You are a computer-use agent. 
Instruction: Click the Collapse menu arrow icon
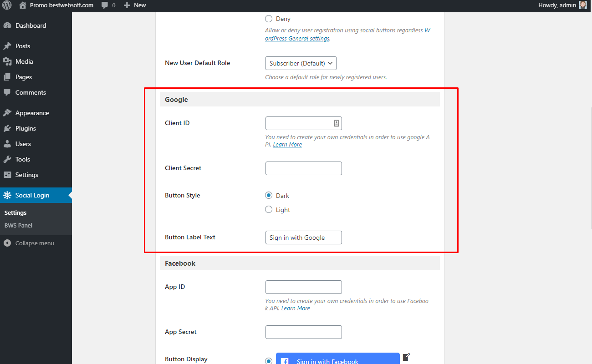point(7,243)
